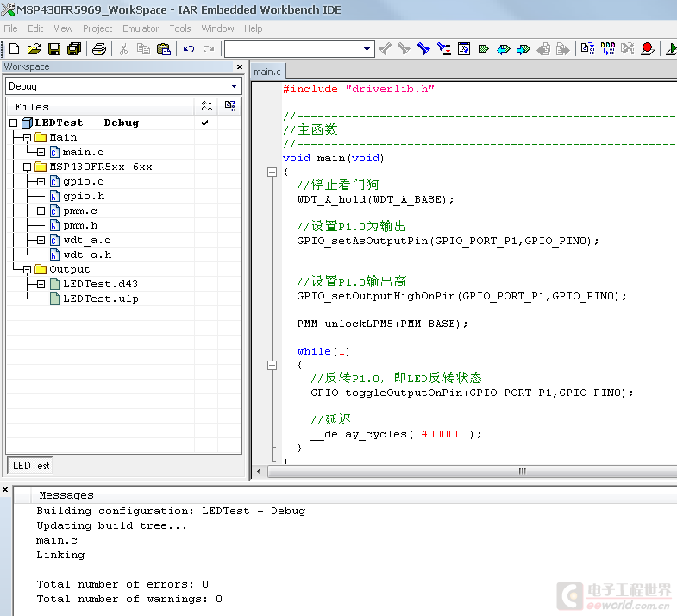Image resolution: width=677 pixels, height=616 pixels.
Task: Select the LEDTest workspace tab at bottom
Action: [31, 466]
